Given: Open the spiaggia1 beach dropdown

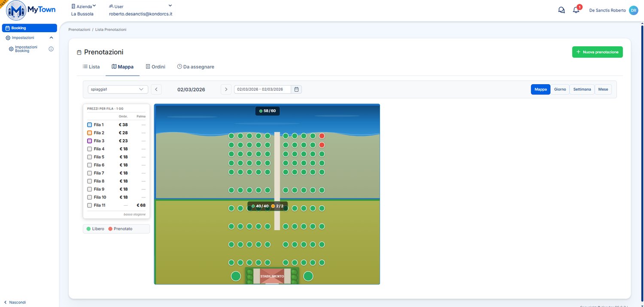Looking at the screenshot, I should point(118,89).
